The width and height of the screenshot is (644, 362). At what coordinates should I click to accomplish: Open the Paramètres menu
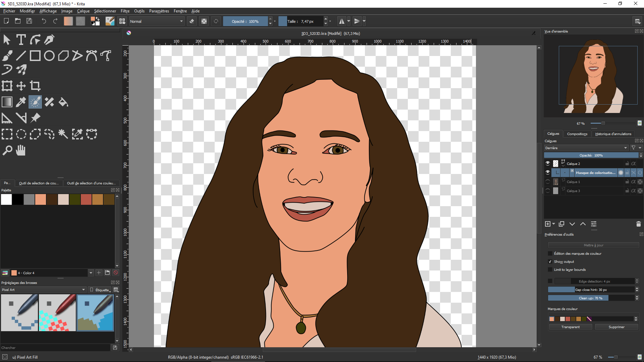159,11
